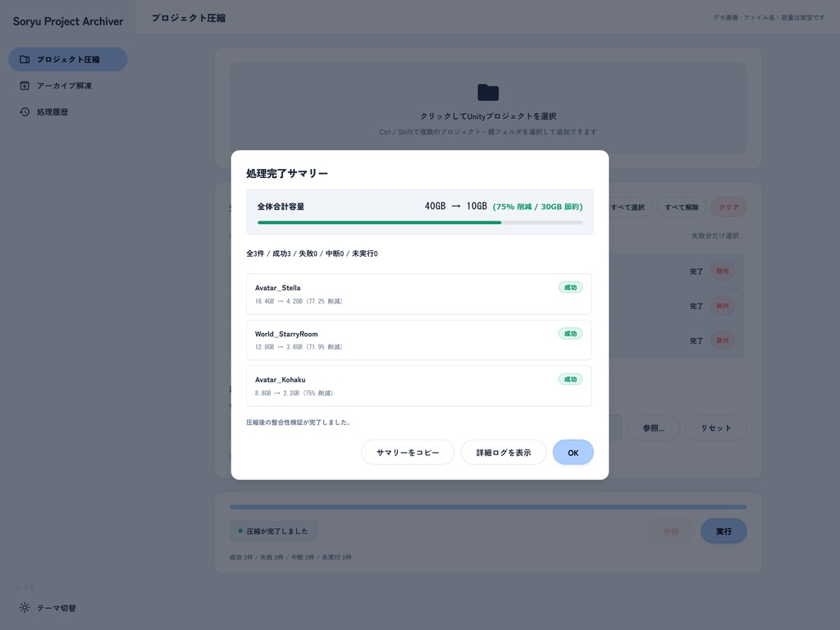Click the 参照... browse button

tap(654, 428)
